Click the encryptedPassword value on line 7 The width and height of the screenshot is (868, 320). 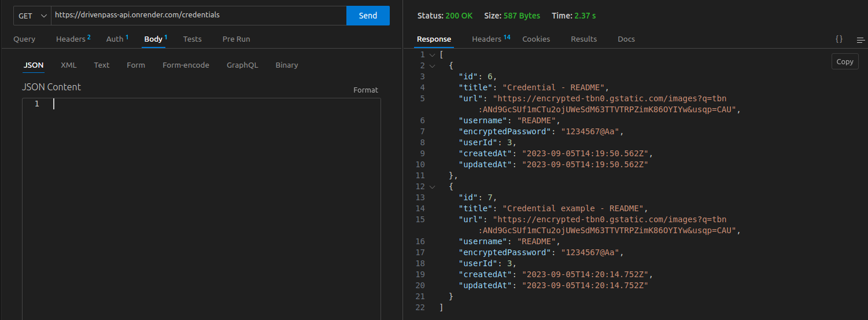591,131
